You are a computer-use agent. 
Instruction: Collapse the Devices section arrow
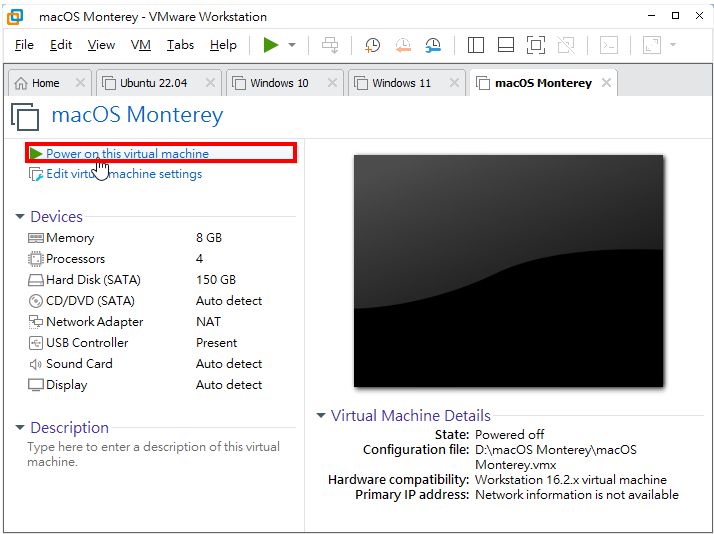(x=20, y=217)
